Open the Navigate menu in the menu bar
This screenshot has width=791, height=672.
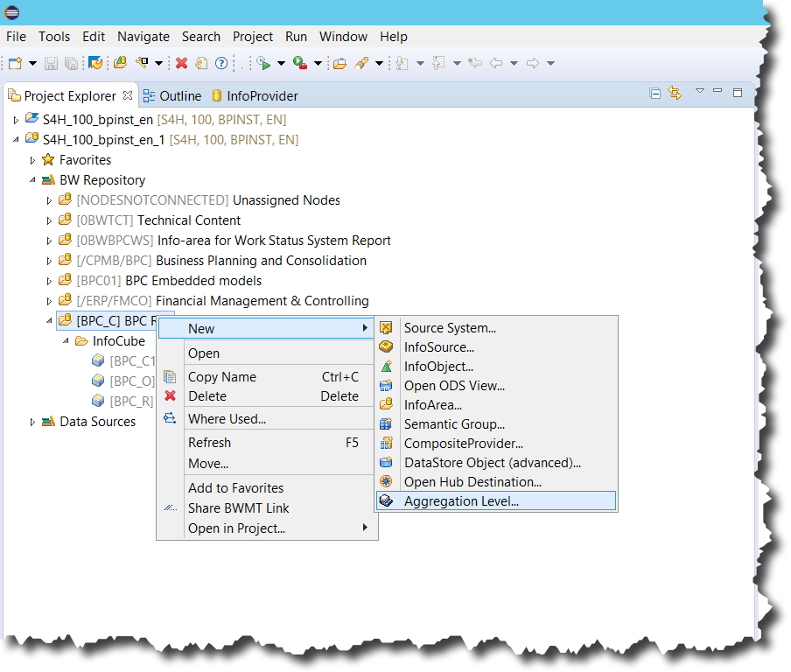coord(143,37)
